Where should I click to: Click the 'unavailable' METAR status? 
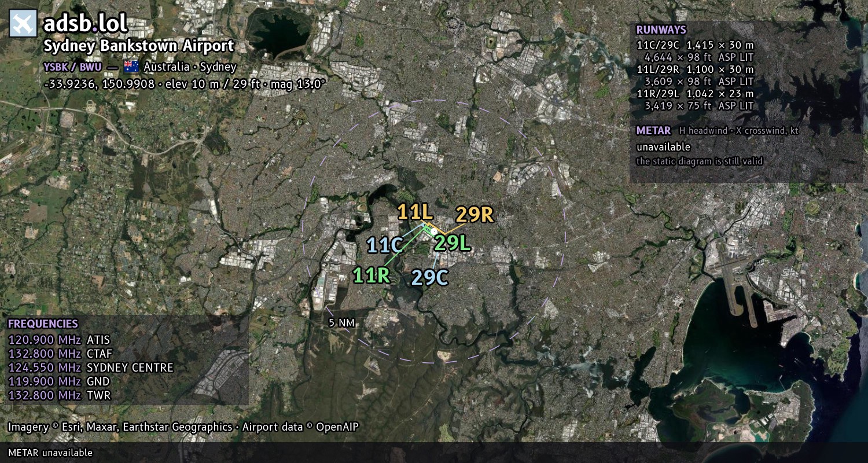[x=663, y=147]
